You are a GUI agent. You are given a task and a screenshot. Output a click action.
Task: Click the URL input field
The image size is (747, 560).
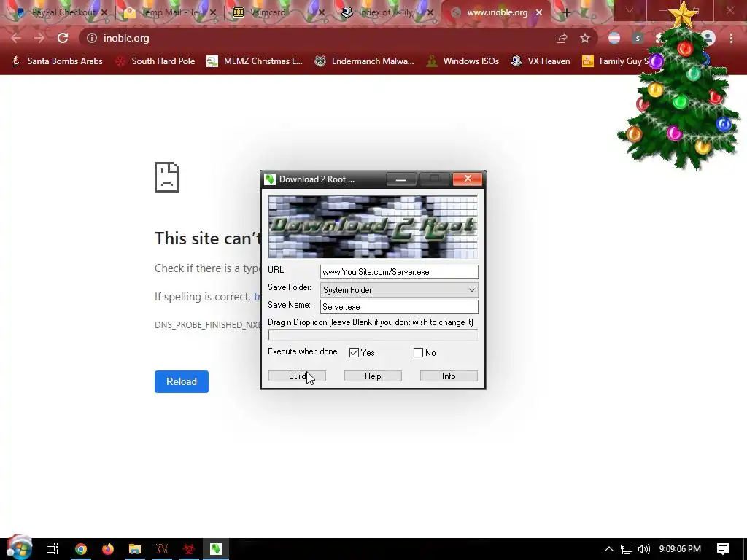(399, 271)
